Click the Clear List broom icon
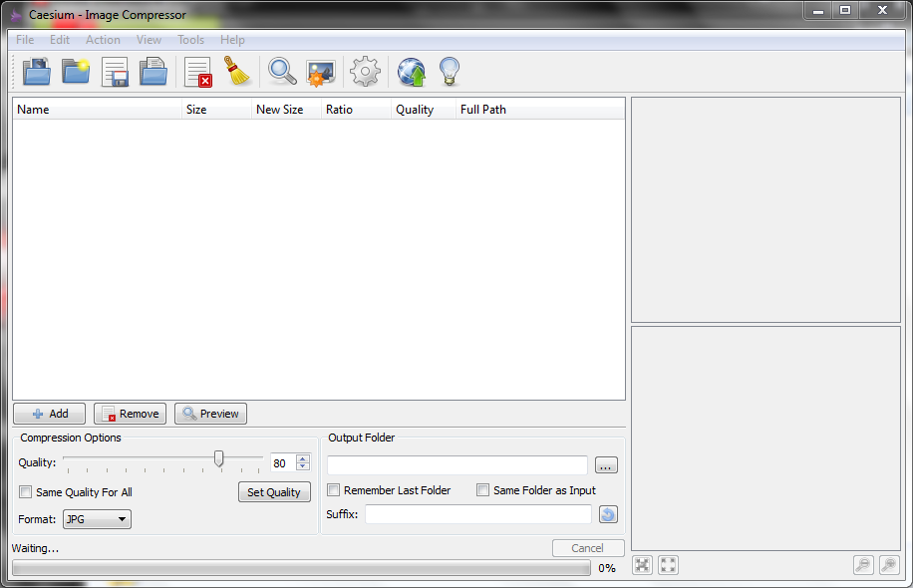Image resolution: width=913 pixels, height=588 pixels. (237, 71)
